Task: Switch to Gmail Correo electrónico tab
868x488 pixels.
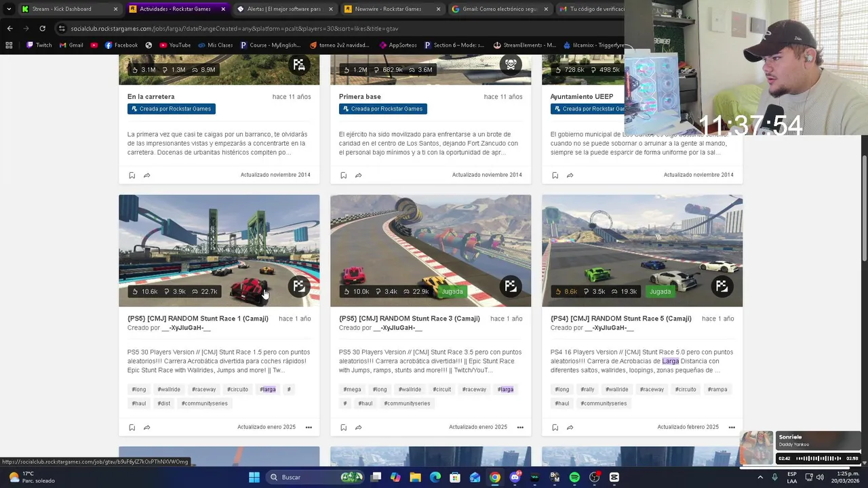Action: point(500,9)
